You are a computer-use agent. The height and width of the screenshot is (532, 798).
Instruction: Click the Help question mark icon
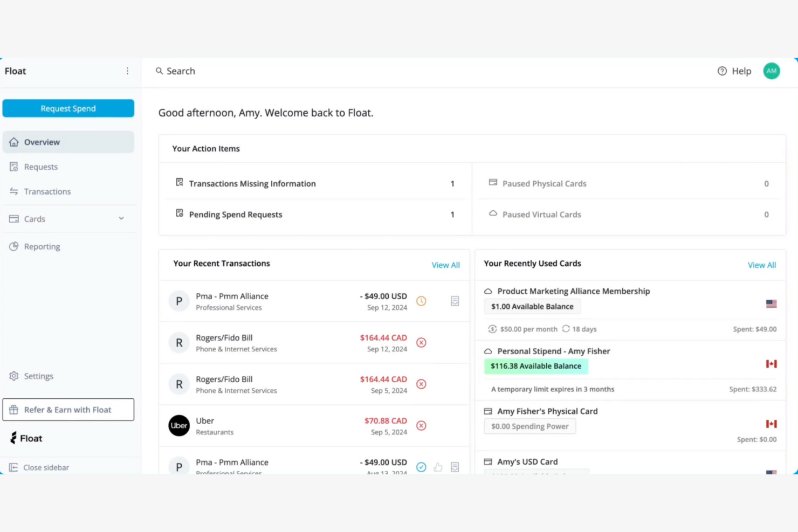pyautogui.click(x=721, y=71)
